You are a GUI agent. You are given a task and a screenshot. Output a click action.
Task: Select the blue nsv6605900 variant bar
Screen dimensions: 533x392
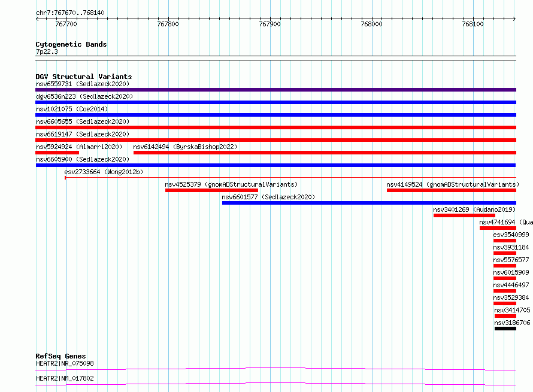click(x=275, y=165)
